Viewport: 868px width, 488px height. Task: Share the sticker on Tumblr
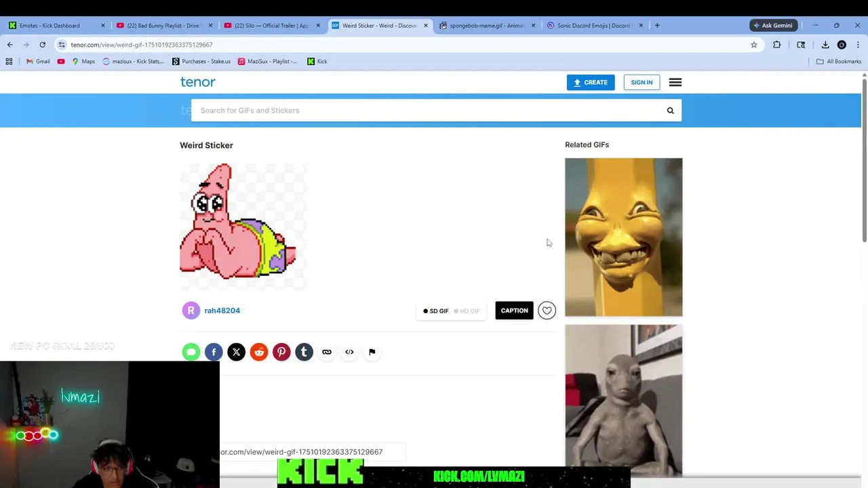click(304, 352)
